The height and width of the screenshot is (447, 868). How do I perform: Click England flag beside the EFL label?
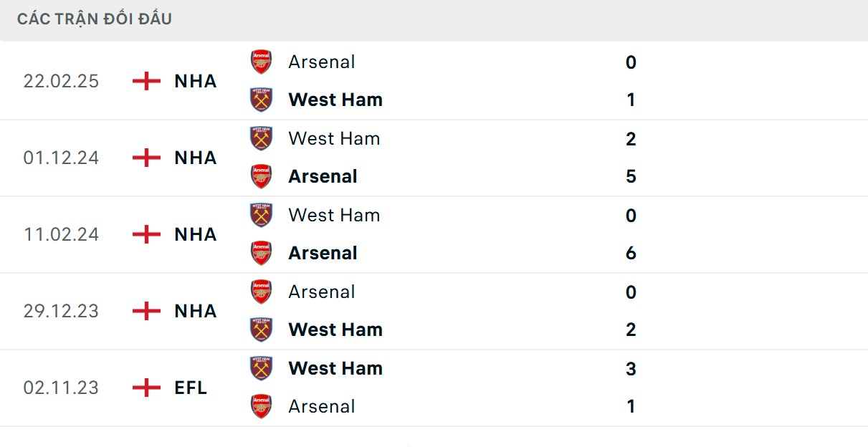click(x=147, y=388)
